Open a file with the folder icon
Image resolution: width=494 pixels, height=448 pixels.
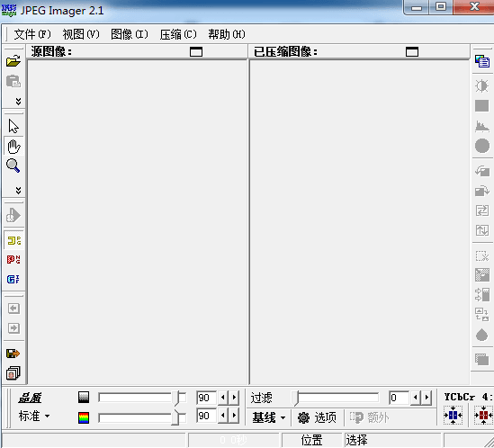(13, 61)
